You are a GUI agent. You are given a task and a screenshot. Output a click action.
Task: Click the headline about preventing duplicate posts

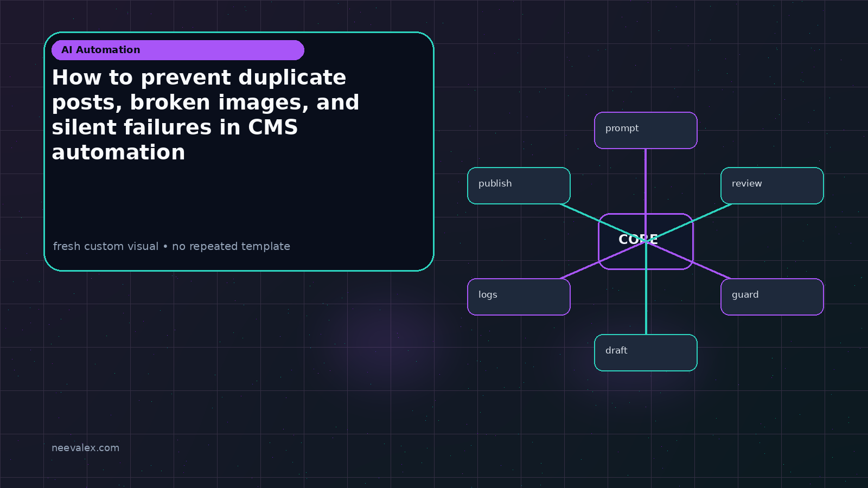tap(206, 115)
